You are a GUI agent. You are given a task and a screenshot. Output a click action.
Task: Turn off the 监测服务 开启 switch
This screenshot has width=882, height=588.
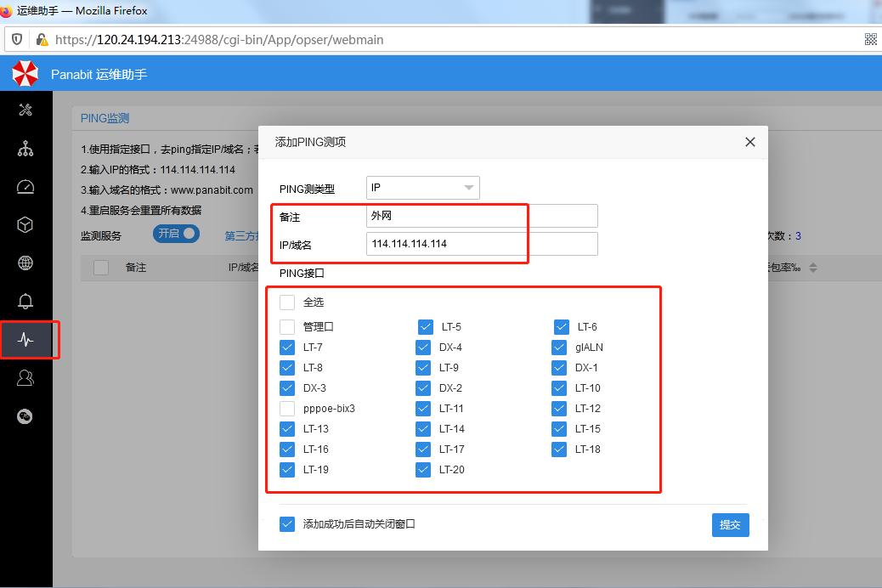(x=177, y=234)
